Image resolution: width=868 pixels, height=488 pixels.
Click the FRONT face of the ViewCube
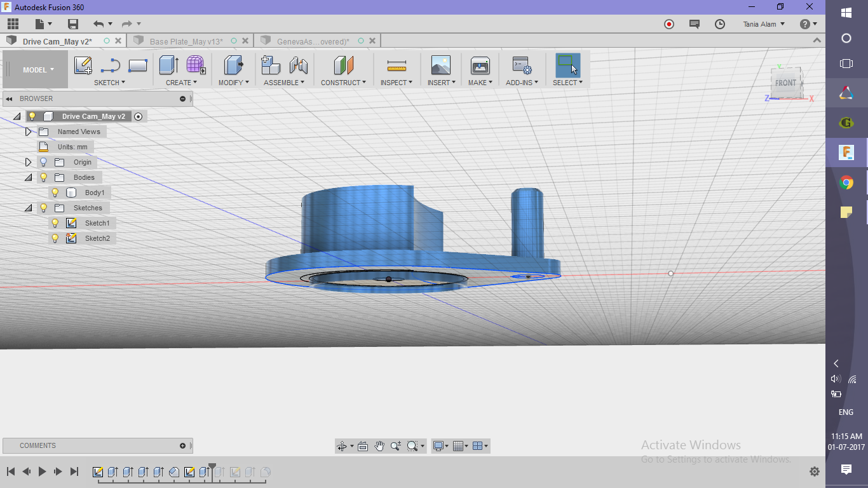pyautogui.click(x=785, y=83)
